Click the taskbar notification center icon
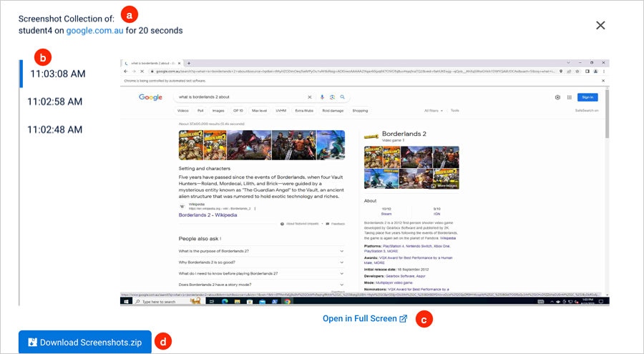Screen dimensions: 644x354 click(601, 301)
